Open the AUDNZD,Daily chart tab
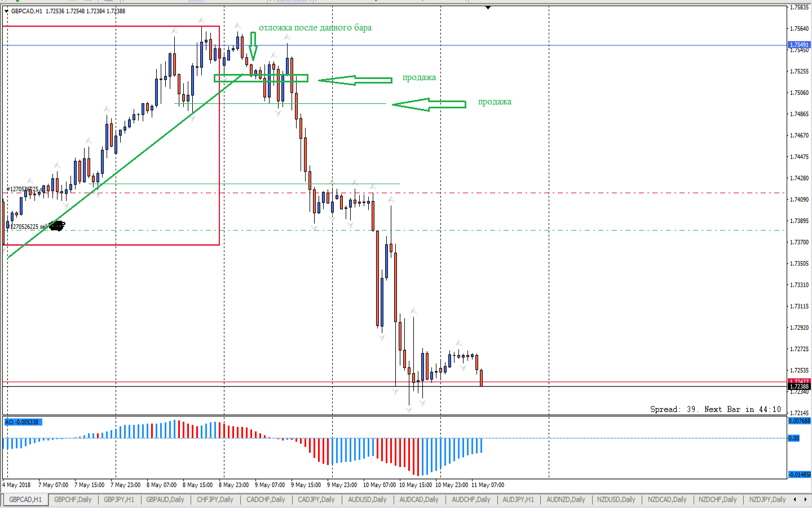Screen dimensions: 812x508 point(566,500)
